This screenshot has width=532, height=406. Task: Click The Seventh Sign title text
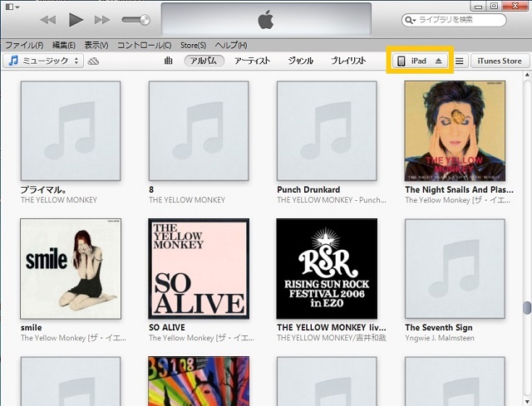click(x=439, y=328)
